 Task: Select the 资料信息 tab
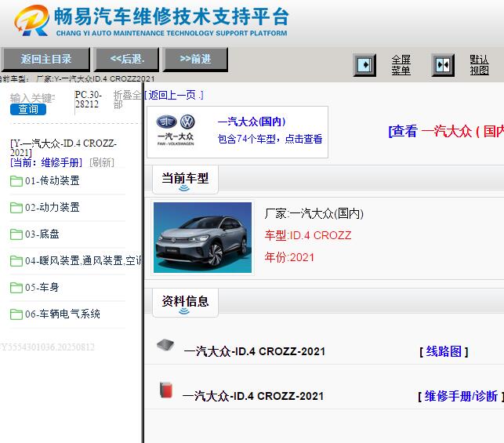point(185,302)
